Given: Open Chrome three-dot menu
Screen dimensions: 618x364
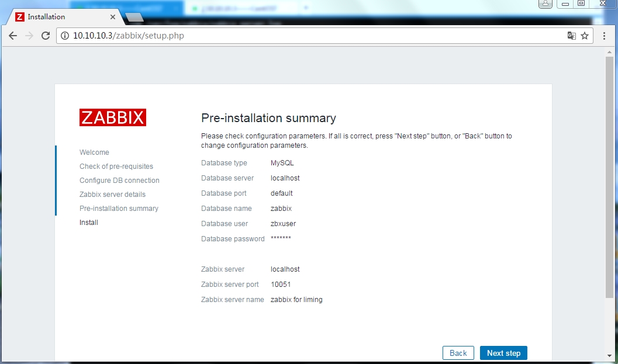Looking at the screenshot, I should click(604, 36).
